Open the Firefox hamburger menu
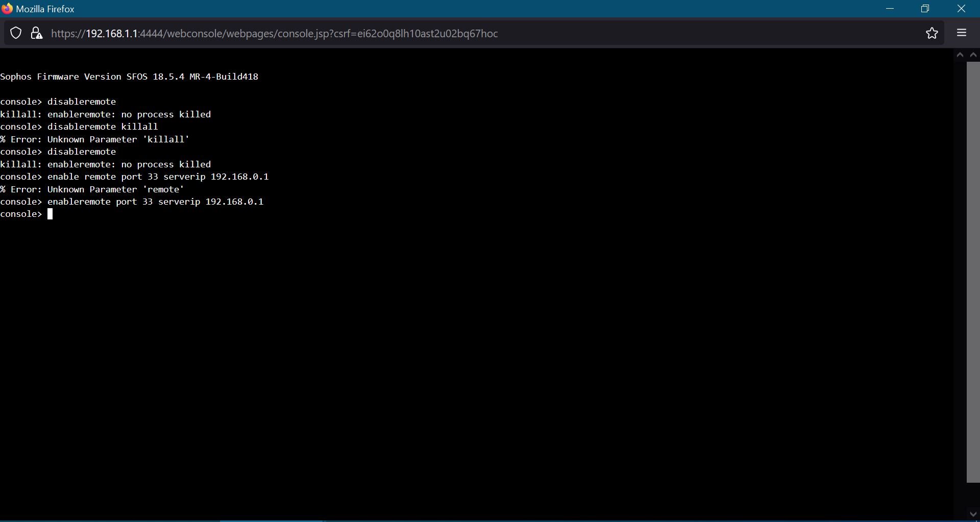This screenshot has width=980, height=522. pos(962,33)
